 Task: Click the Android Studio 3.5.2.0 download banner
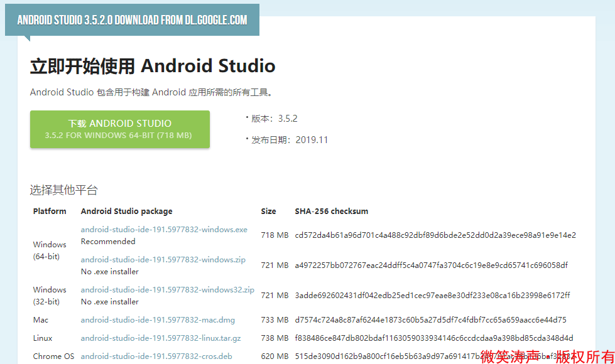[132, 20]
